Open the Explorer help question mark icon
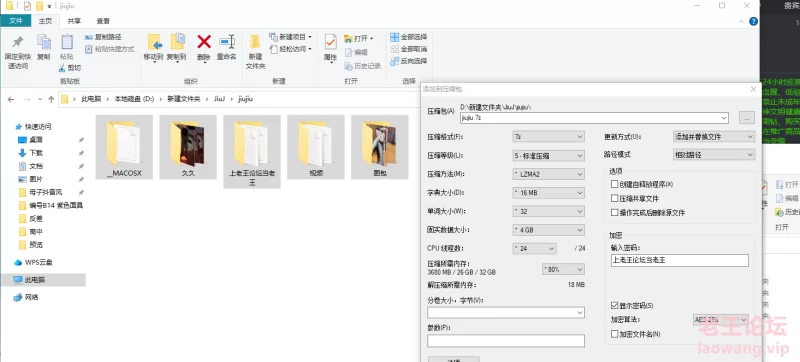 [x=753, y=21]
